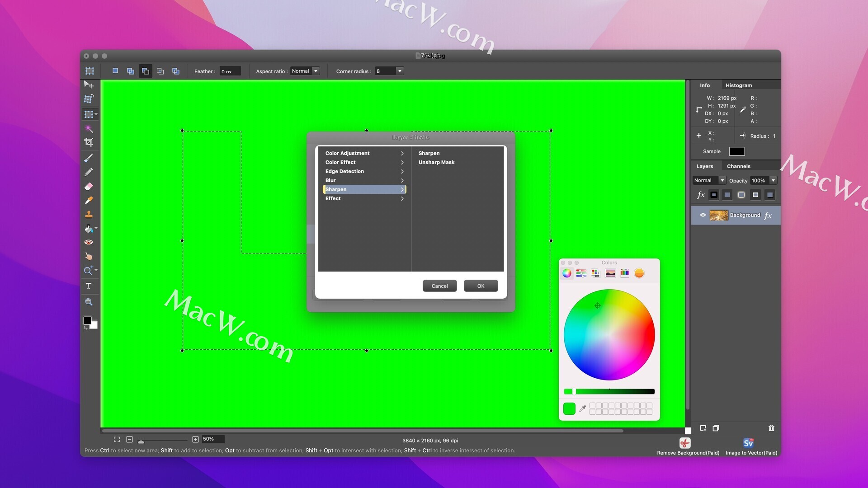Viewport: 868px width, 488px height.
Task: Toggle the last layer effect style button
Action: pos(770,195)
